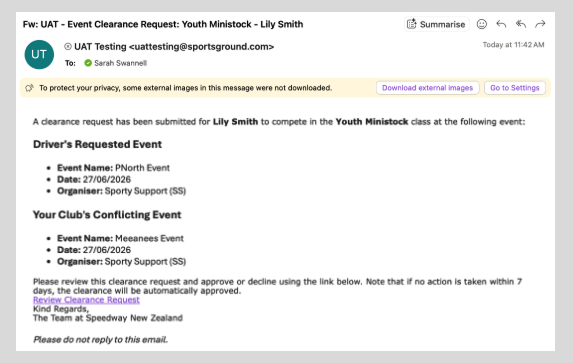Click Event Name: Meeanees Event
The image size is (573, 363).
click(120, 238)
